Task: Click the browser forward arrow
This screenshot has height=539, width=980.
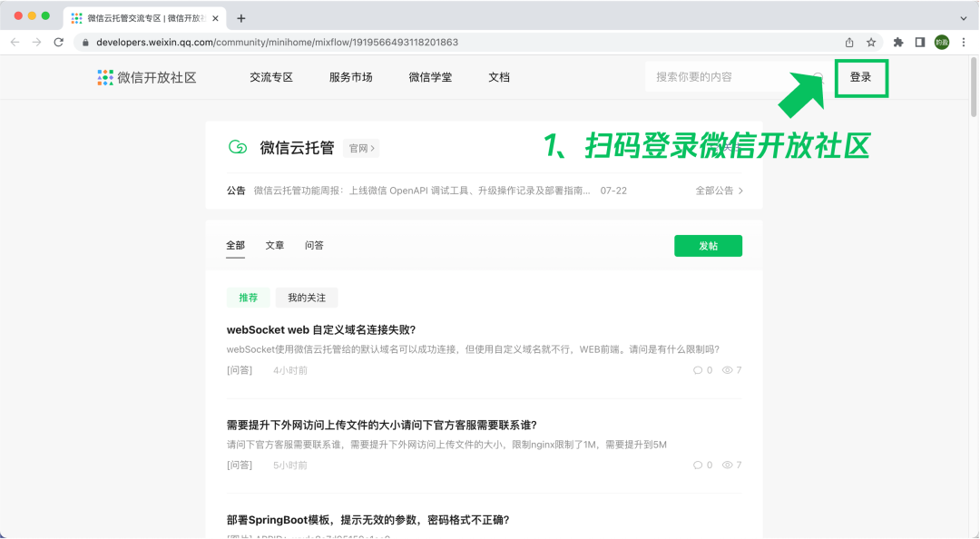Action: (x=37, y=43)
